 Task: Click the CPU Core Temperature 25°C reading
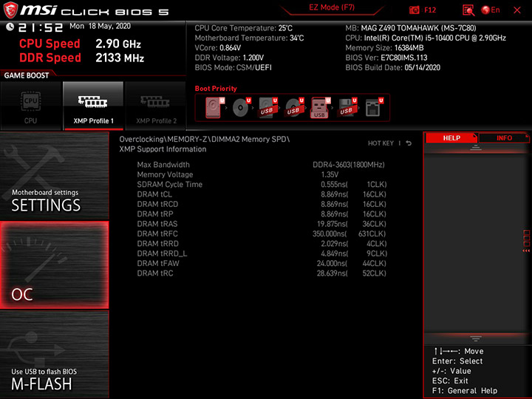pyautogui.click(x=243, y=28)
